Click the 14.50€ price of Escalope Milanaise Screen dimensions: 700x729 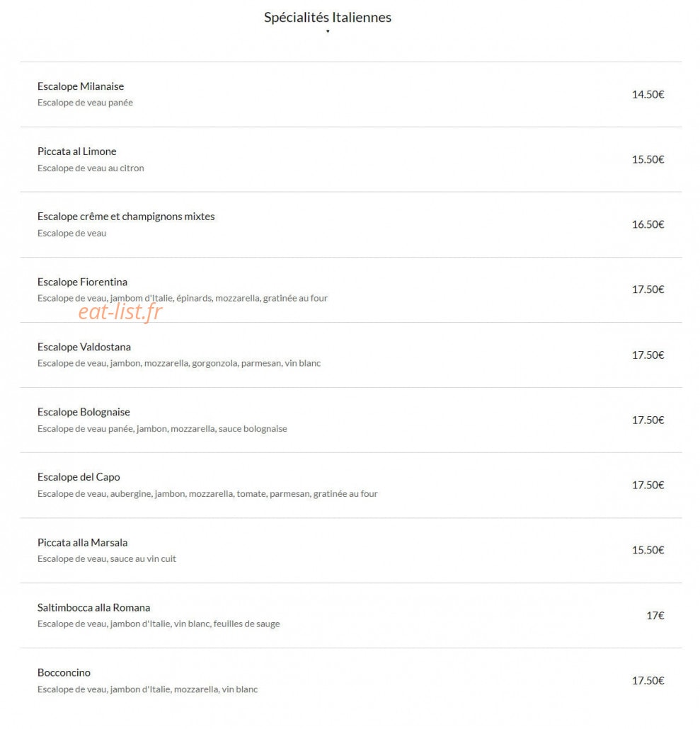tap(648, 94)
